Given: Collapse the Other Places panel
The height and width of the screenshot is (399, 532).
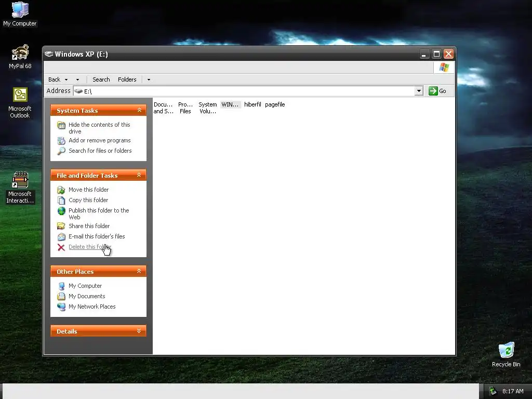Looking at the screenshot, I should click(x=139, y=271).
